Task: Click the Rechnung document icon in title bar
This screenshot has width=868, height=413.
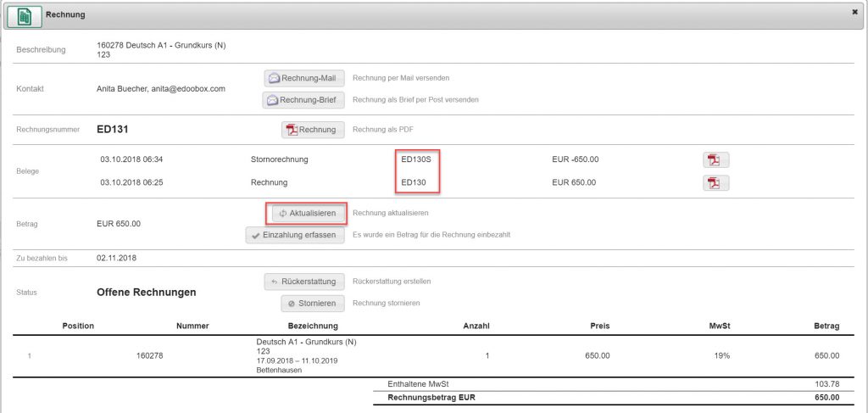Action: pyautogui.click(x=25, y=15)
